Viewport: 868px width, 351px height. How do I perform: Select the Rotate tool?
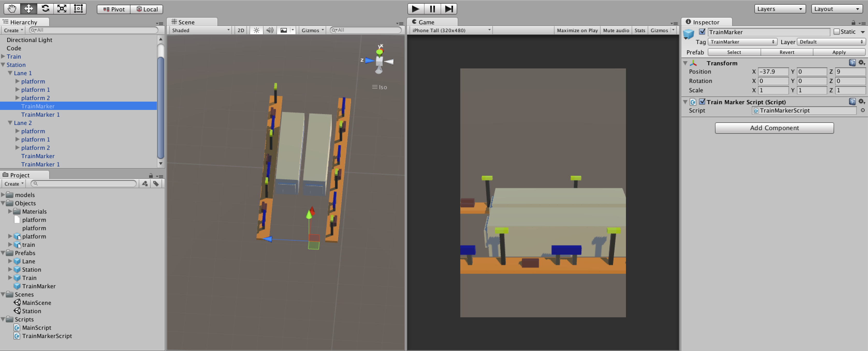point(45,9)
